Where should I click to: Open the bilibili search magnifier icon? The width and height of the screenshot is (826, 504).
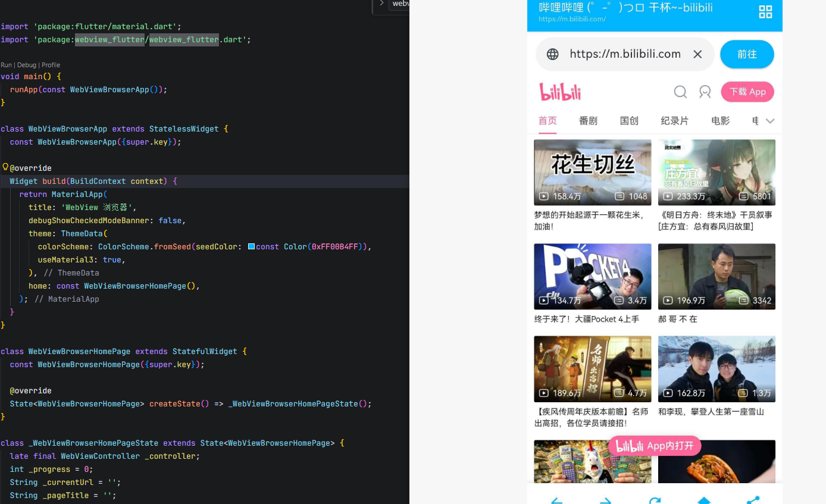pyautogui.click(x=680, y=92)
